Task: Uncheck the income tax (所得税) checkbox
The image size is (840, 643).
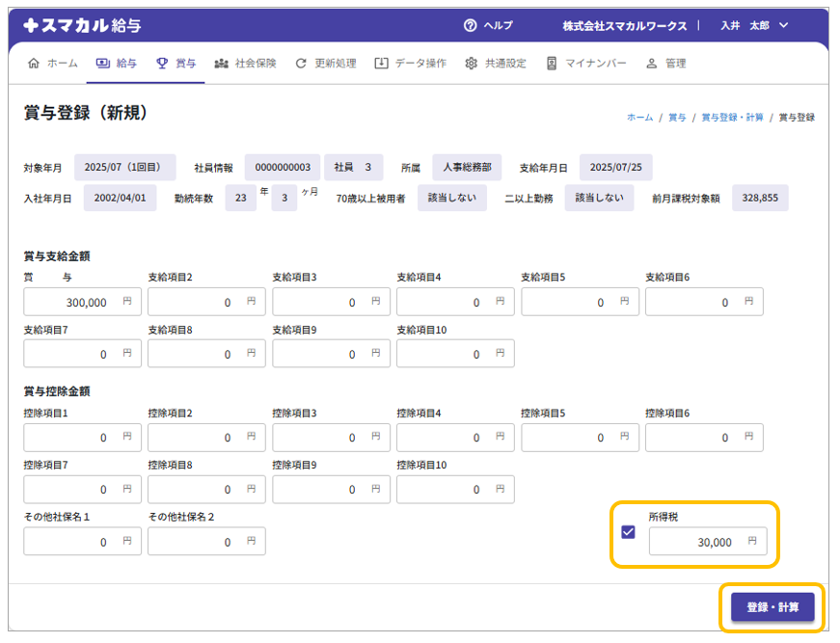Action: click(629, 532)
